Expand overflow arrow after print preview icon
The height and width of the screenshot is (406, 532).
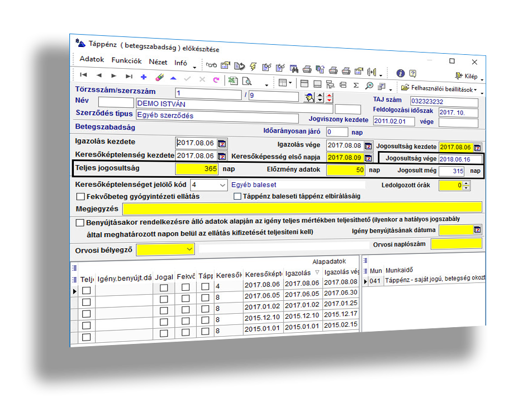pyautogui.click(x=267, y=85)
